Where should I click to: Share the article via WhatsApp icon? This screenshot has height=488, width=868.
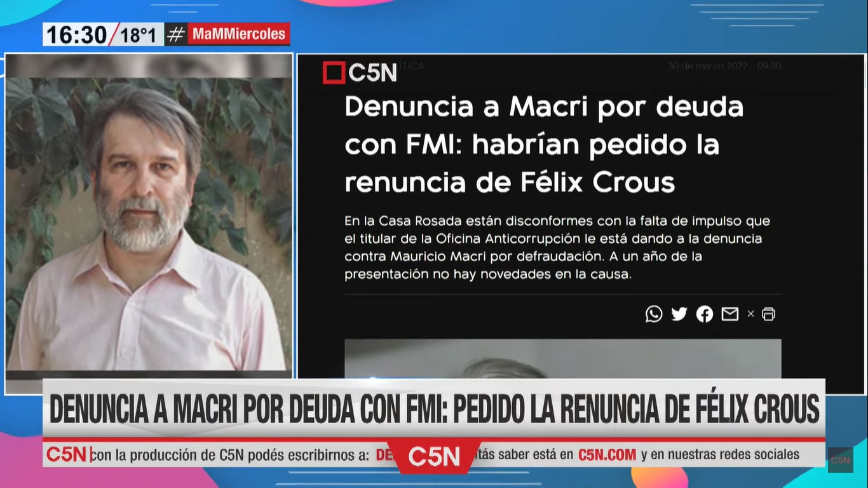point(654,314)
